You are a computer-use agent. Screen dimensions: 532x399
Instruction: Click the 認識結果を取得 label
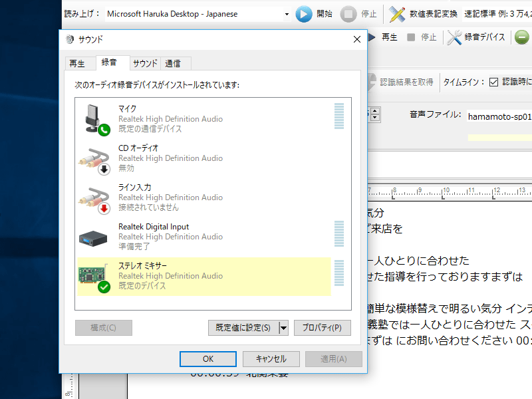[x=406, y=82]
